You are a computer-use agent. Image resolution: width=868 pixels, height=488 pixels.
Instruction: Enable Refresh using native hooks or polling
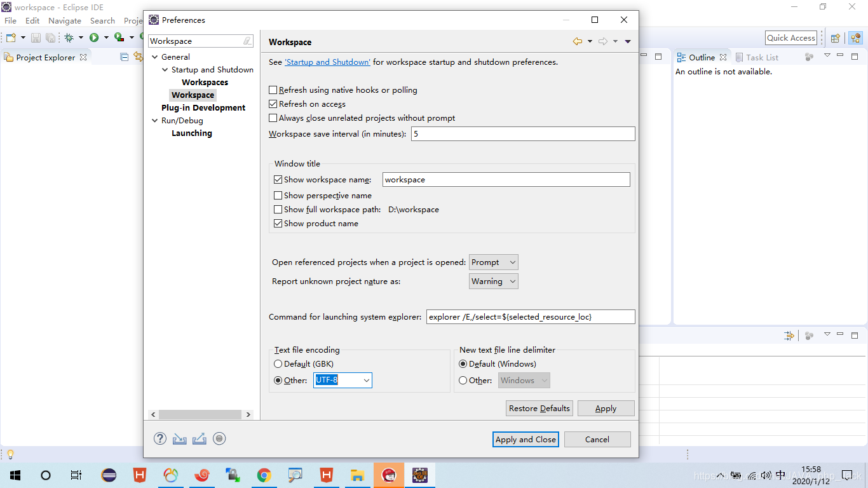pos(273,90)
